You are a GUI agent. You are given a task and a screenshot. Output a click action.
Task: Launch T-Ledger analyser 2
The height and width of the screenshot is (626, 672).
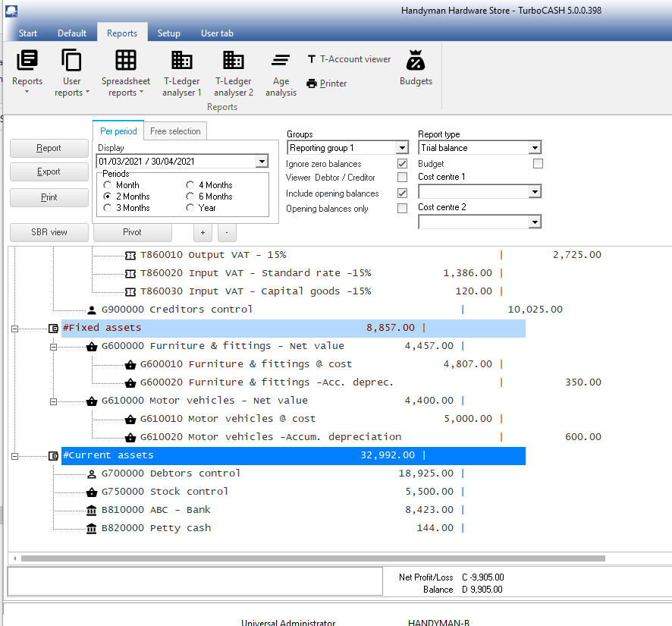(x=234, y=61)
